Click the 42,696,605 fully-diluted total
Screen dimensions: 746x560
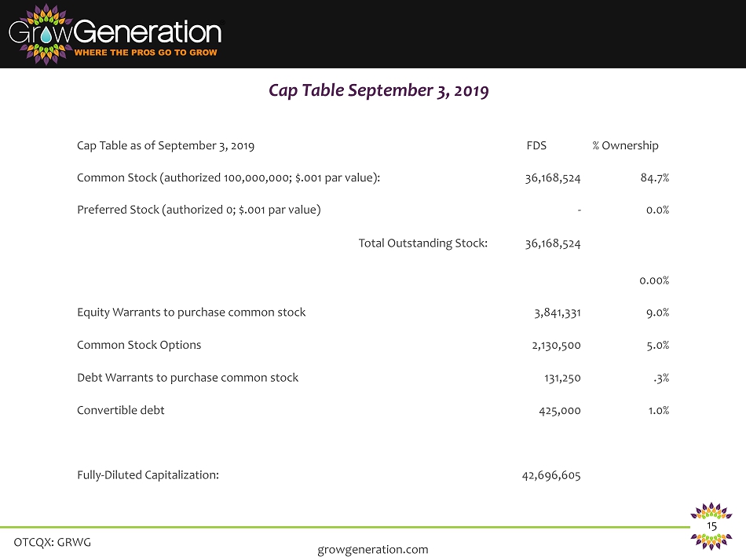coord(551,474)
